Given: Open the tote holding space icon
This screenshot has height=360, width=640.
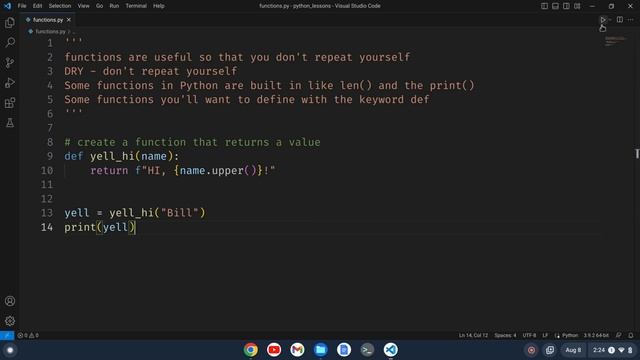Looking at the screenshot, I should coord(550,350).
